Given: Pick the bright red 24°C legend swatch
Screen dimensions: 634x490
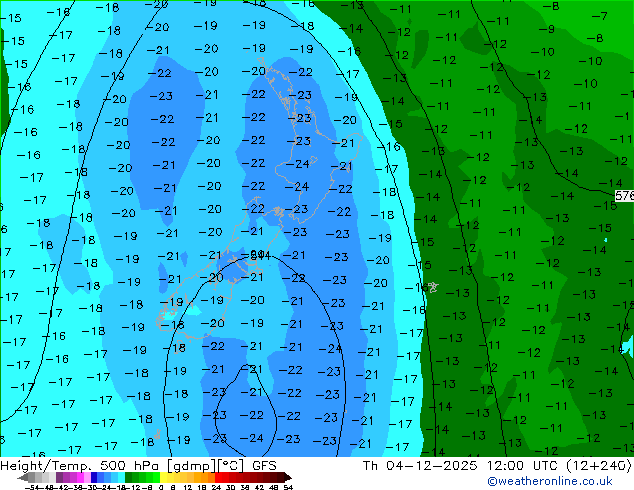Looking at the screenshot, I should pyautogui.click(x=218, y=477).
